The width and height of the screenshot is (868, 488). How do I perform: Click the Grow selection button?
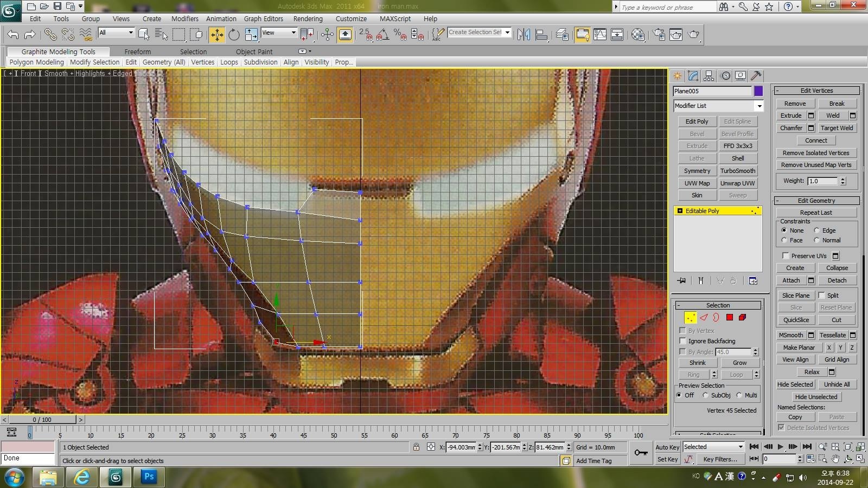(740, 363)
